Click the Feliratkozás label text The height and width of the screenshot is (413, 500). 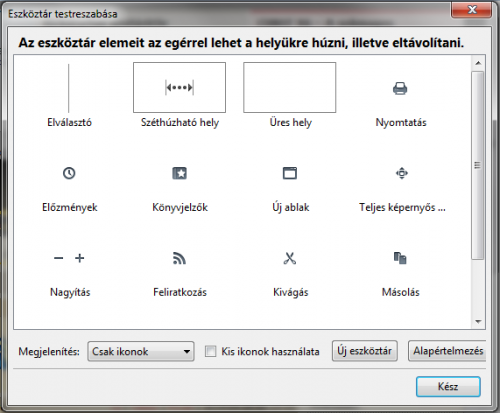click(x=180, y=292)
